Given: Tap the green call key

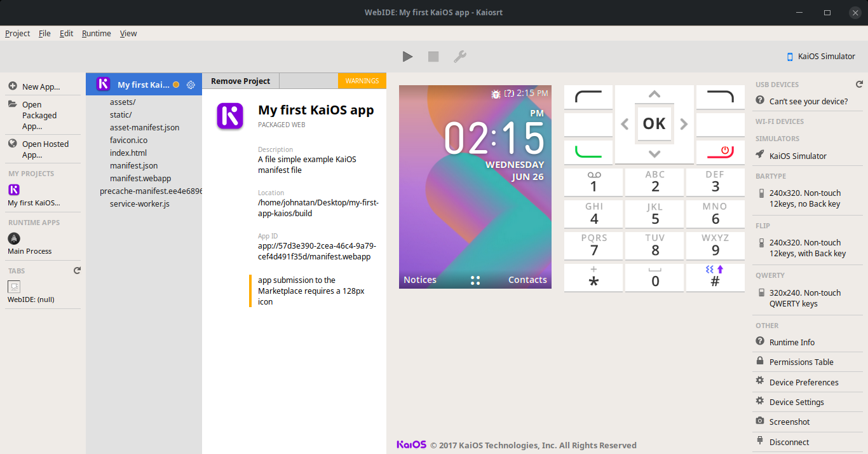Looking at the screenshot, I should [x=588, y=152].
